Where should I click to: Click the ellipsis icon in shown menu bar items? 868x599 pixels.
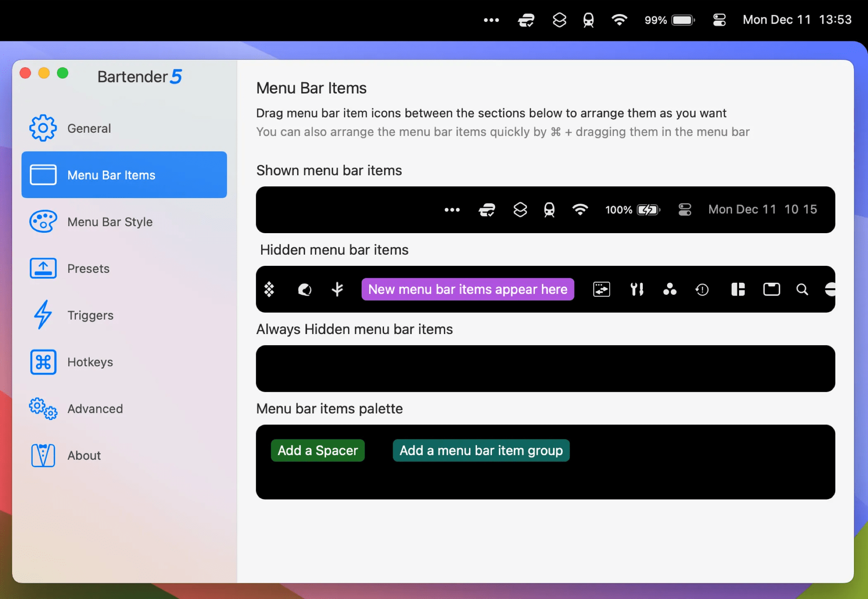452,210
